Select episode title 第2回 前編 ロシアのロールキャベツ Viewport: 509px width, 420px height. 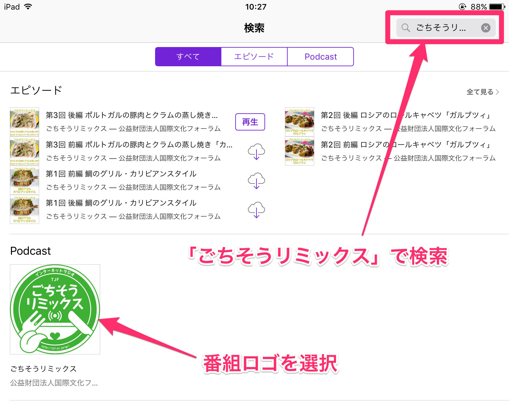[x=406, y=145]
